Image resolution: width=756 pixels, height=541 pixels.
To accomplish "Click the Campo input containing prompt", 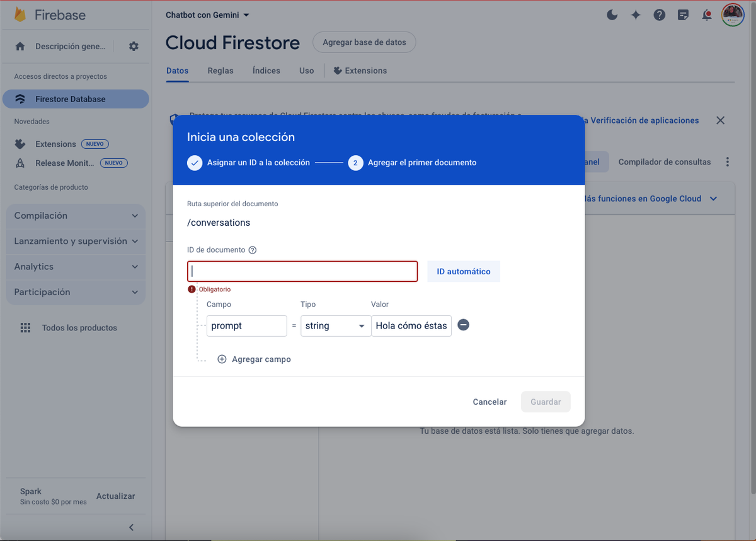I will [247, 326].
